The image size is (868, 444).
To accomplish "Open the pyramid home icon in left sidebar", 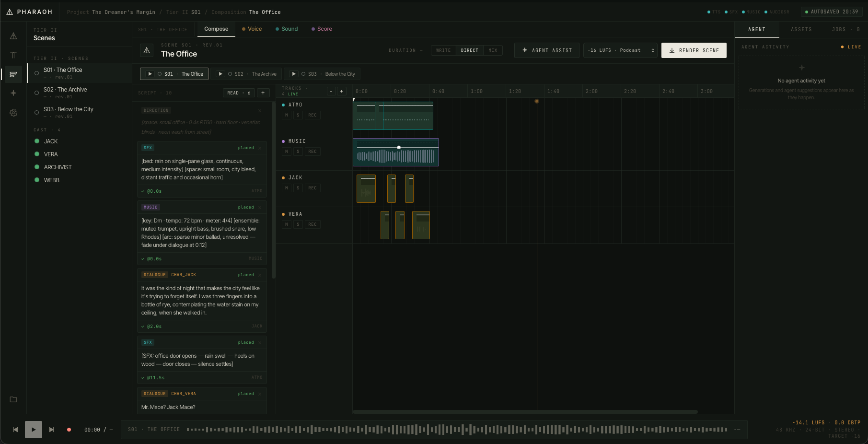I will 13,36.
